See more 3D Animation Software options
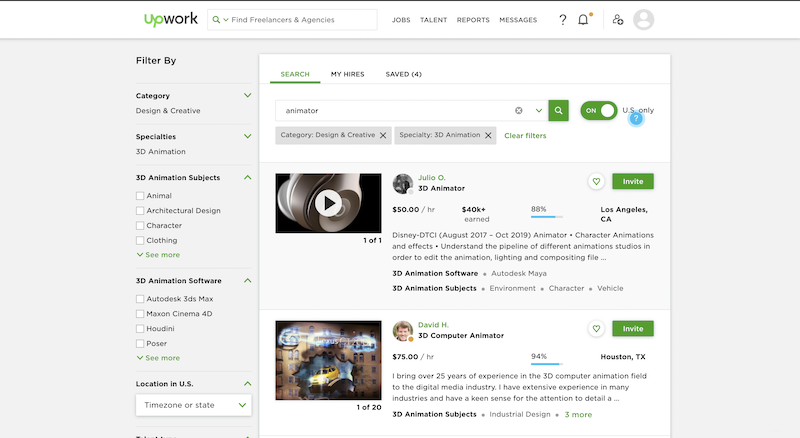 pyautogui.click(x=158, y=358)
